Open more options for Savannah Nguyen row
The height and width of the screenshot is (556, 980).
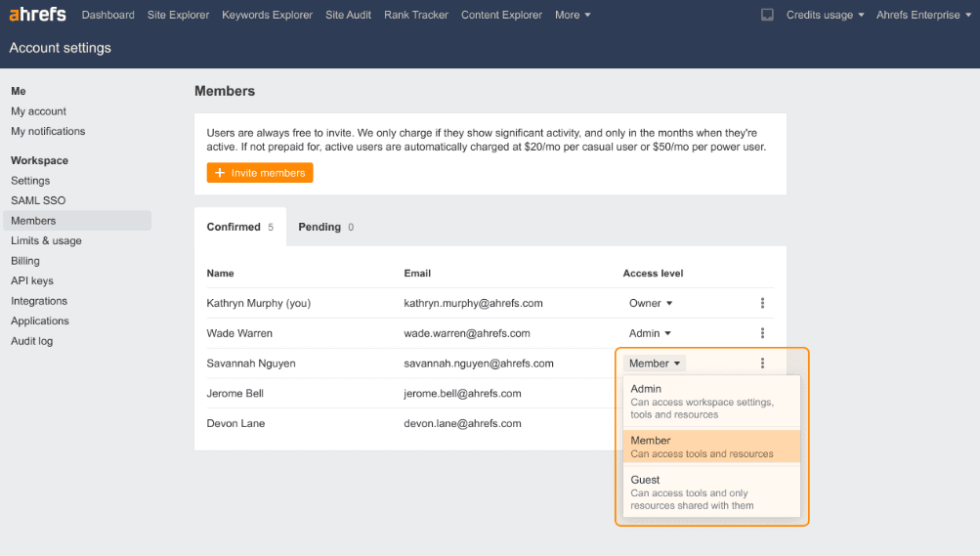(762, 363)
